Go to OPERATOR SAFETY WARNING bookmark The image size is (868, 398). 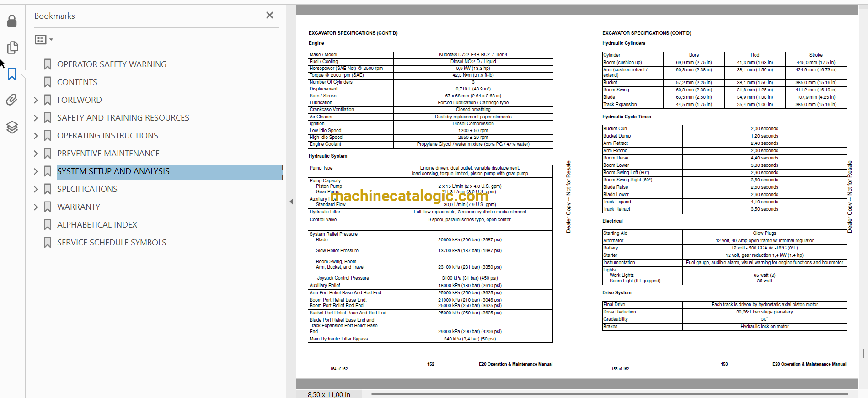pyautogui.click(x=112, y=64)
